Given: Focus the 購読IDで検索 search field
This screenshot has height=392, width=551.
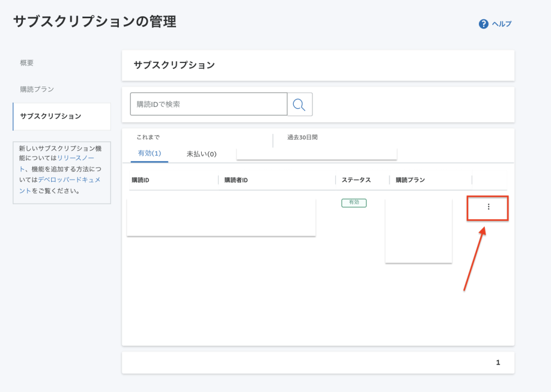Looking at the screenshot, I should 208,104.
